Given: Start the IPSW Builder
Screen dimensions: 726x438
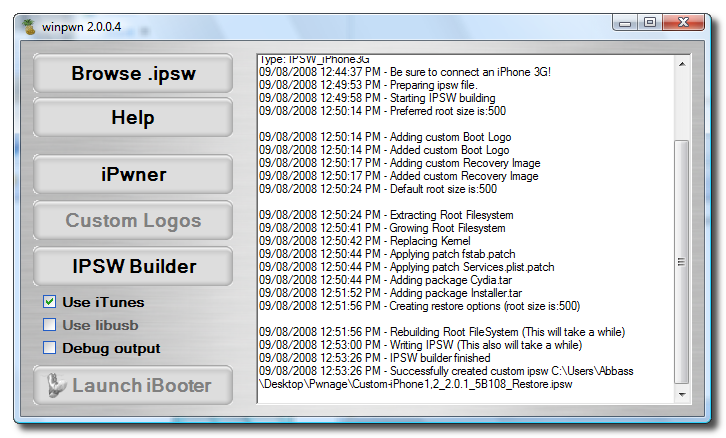Looking at the screenshot, I should (133, 267).
